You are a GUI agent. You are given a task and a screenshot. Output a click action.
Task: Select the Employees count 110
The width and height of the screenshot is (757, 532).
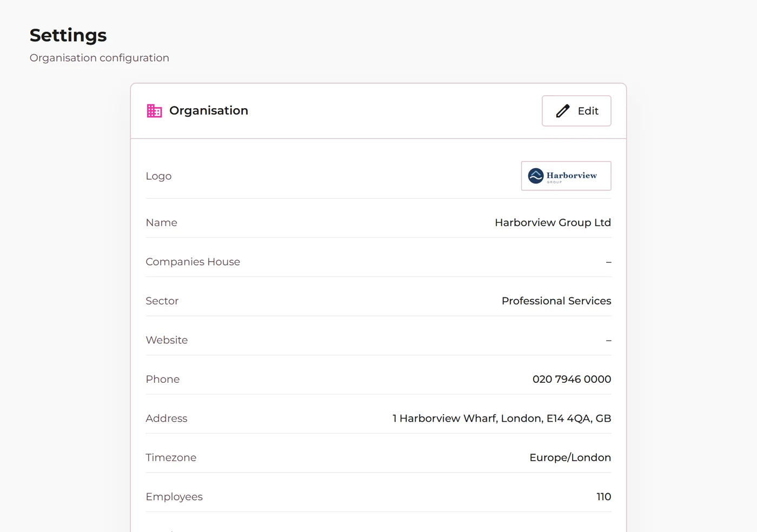pos(603,497)
